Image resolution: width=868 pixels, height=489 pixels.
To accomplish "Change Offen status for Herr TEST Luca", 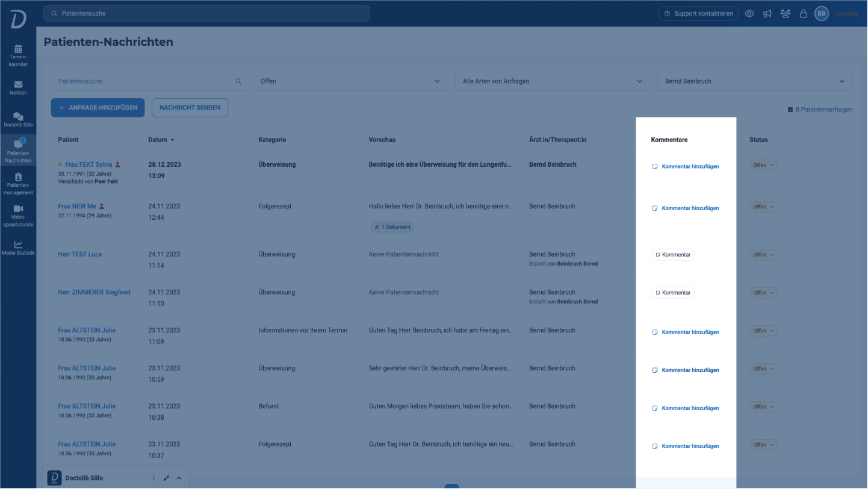I will [x=763, y=255].
